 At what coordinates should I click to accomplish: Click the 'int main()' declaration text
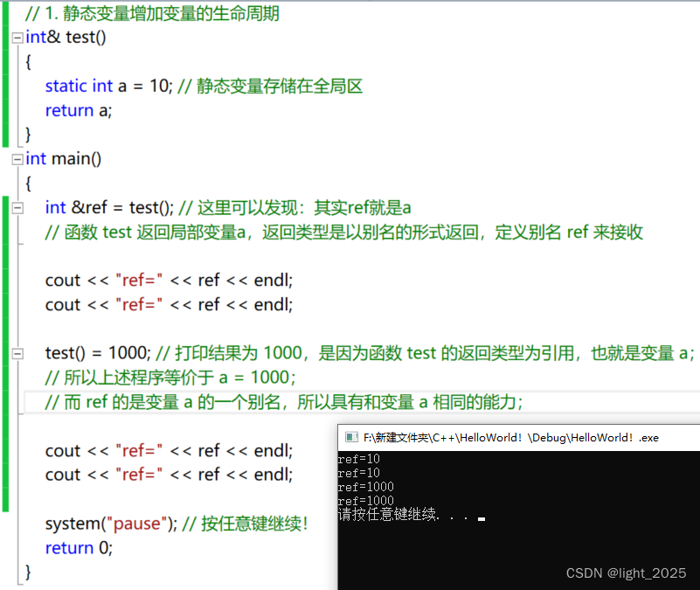tap(64, 159)
